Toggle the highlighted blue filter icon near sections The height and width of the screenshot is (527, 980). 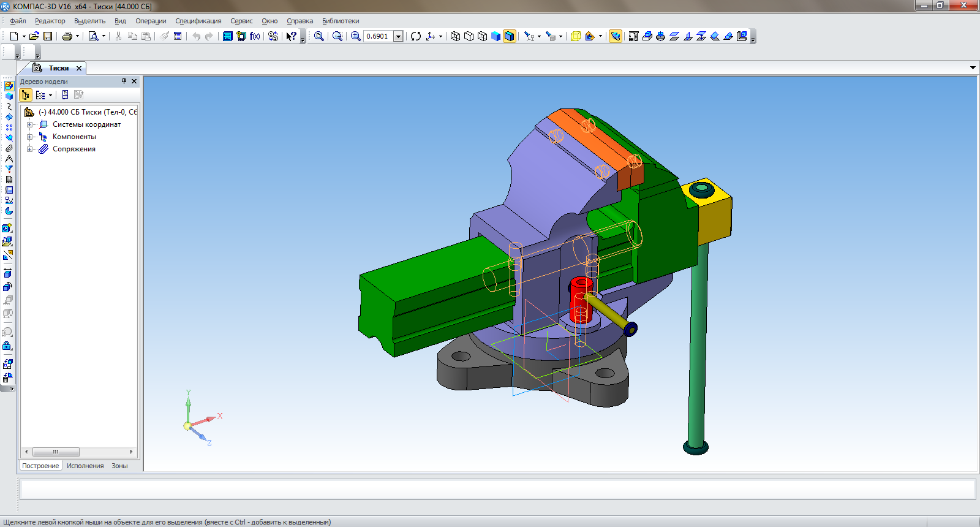(x=616, y=36)
